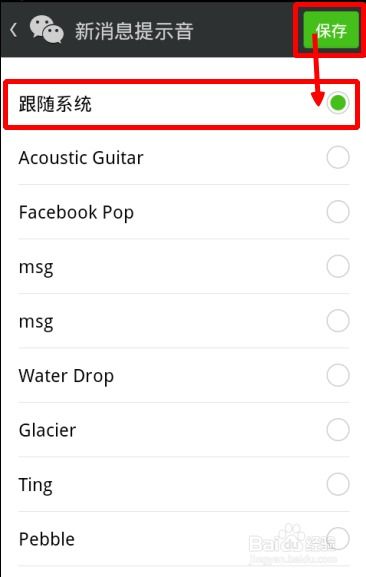Select the second msg radio button

click(x=338, y=321)
